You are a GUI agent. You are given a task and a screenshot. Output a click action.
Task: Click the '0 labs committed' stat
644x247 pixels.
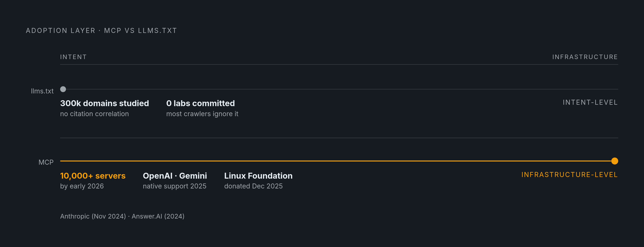pyautogui.click(x=201, y=103)
